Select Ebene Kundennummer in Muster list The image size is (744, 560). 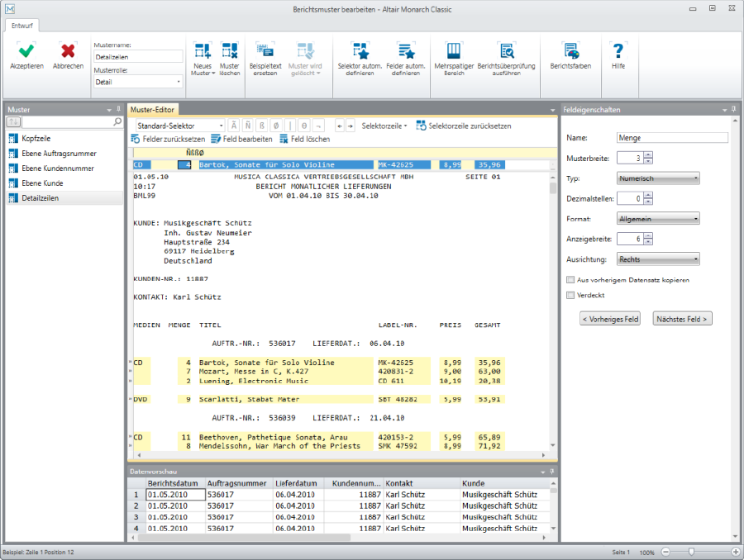coord(58,168)
